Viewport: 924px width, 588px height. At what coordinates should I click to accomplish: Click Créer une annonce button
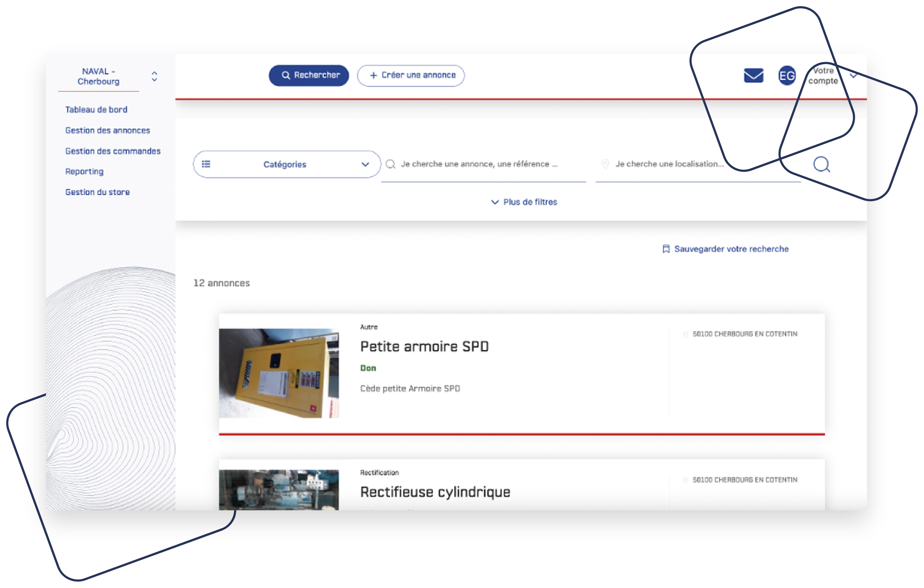click(411, 76)
